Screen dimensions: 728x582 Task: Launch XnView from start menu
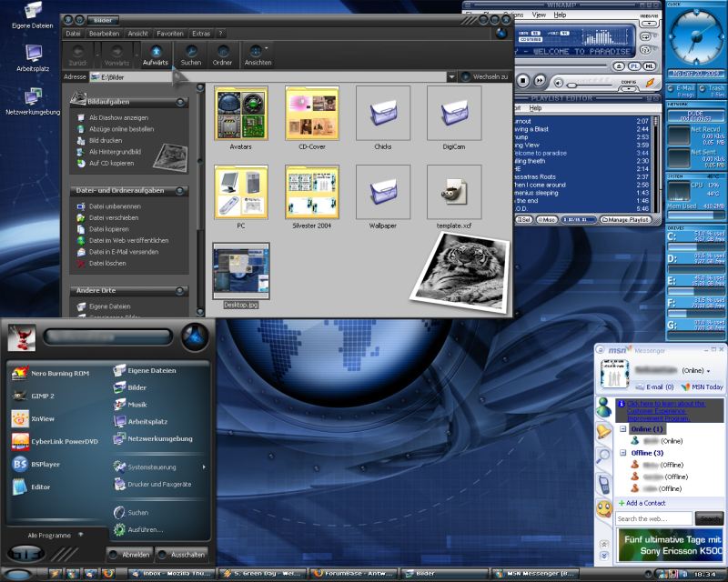(34, 418)
